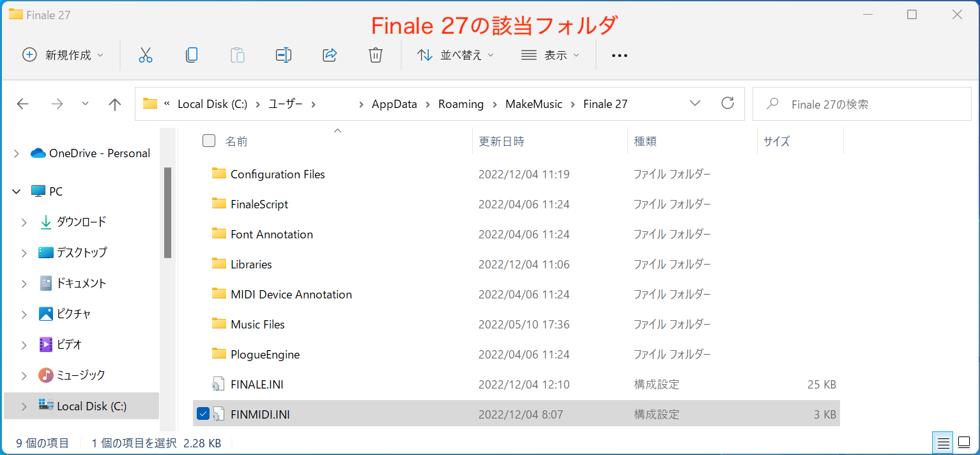Click the Share icon in toolbar

[330, 55]
